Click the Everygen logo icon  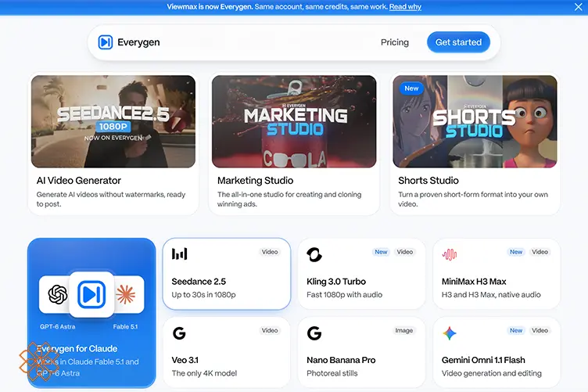point(106,42)
